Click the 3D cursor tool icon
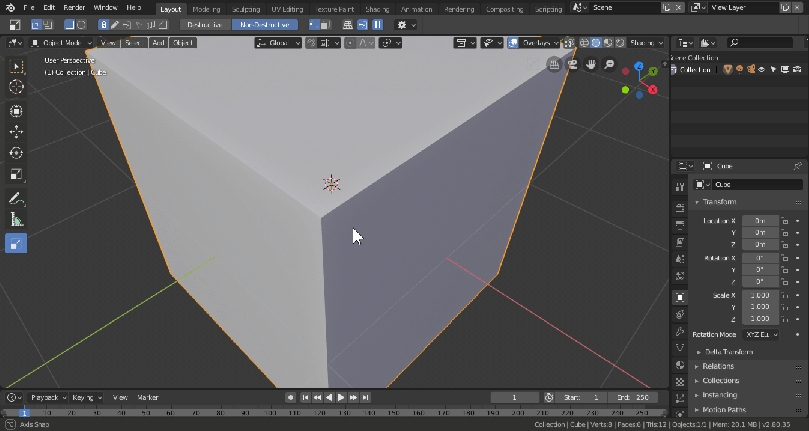Image resolution: width=809 pixels, height=431 pixels. 16,87
